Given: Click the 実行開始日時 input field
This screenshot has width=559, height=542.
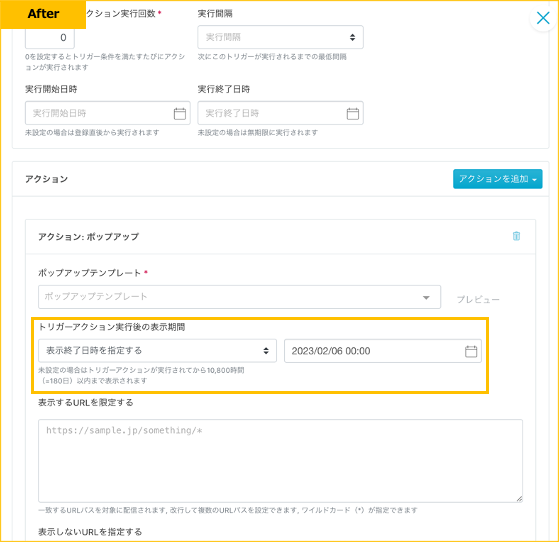Looking at the screenshot, I should tap(108, 113).
